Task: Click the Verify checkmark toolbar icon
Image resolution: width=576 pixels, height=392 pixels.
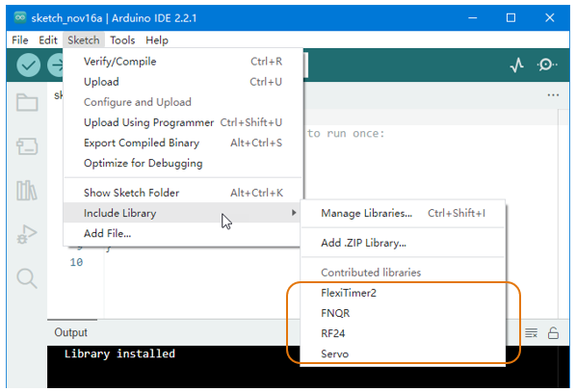Action: pos(28,65)
